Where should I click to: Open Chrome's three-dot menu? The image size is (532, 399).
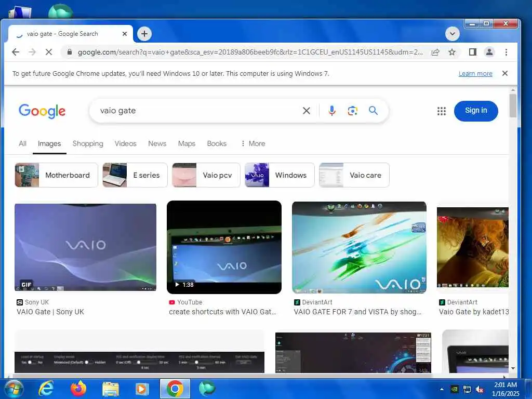coord(506,52)
